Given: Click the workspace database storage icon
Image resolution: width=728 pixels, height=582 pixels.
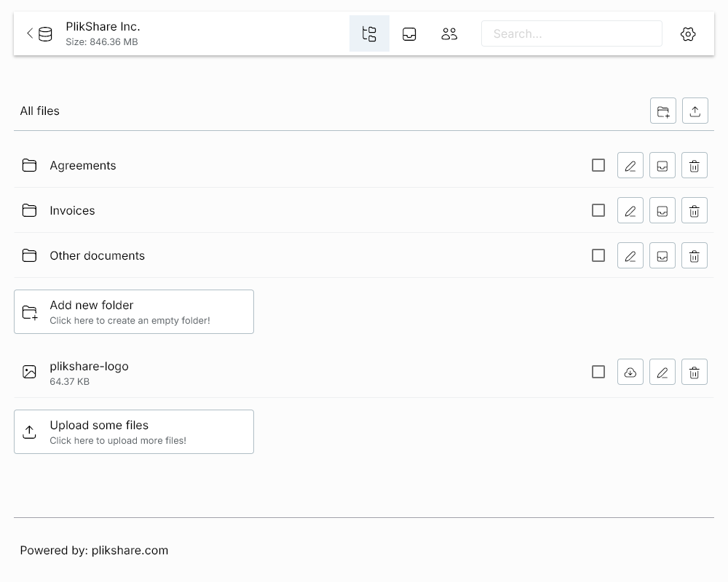Looking at the screenshot, I should [x=45, y=34].
